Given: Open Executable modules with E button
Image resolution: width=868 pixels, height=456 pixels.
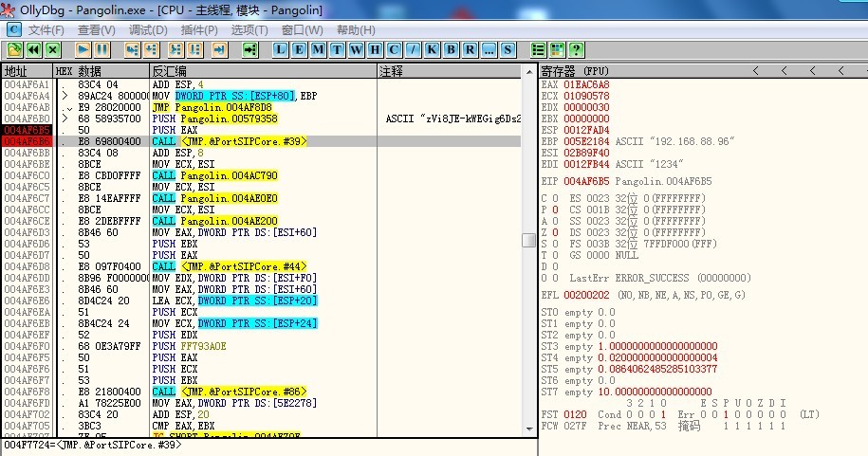Looking at the screenshot, I should pyautogui.click(x=299, y=50).
